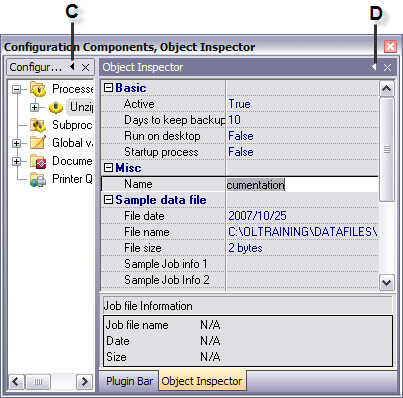Collapse the Sample data file group
This screenshot has height=398, width=403.
coord(108,200)
